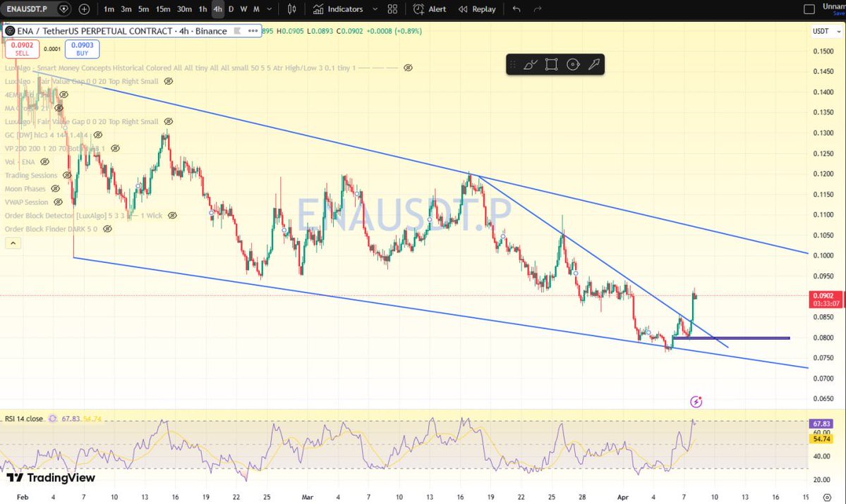Open the layout templates grid icon
The height and width of the screenshot is (504, 846).
point(393,9)
